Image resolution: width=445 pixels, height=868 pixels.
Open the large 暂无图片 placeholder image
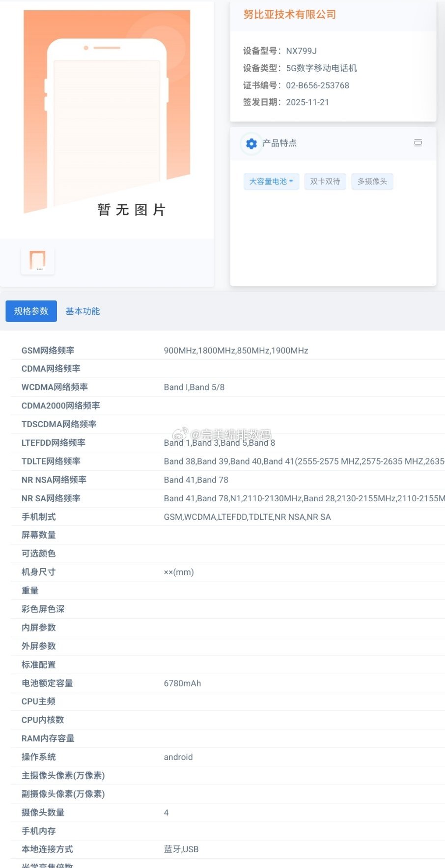[x=107, y=114]
